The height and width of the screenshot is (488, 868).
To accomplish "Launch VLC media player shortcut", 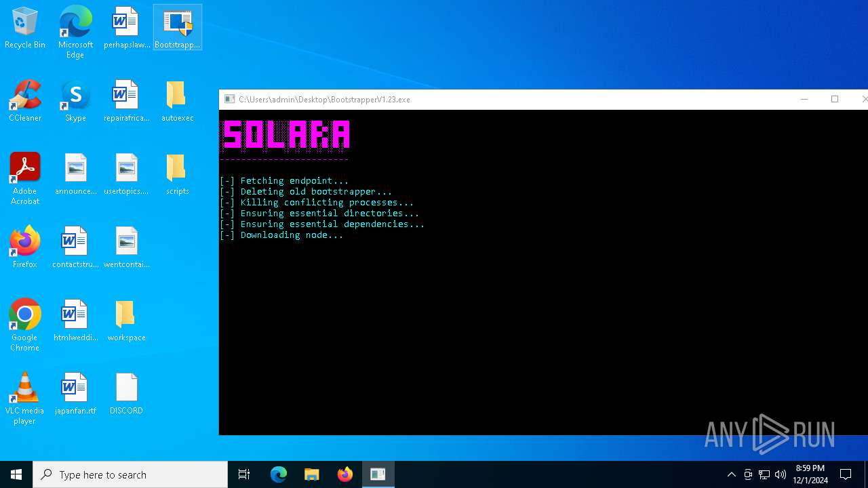I will tap(25, 399).
